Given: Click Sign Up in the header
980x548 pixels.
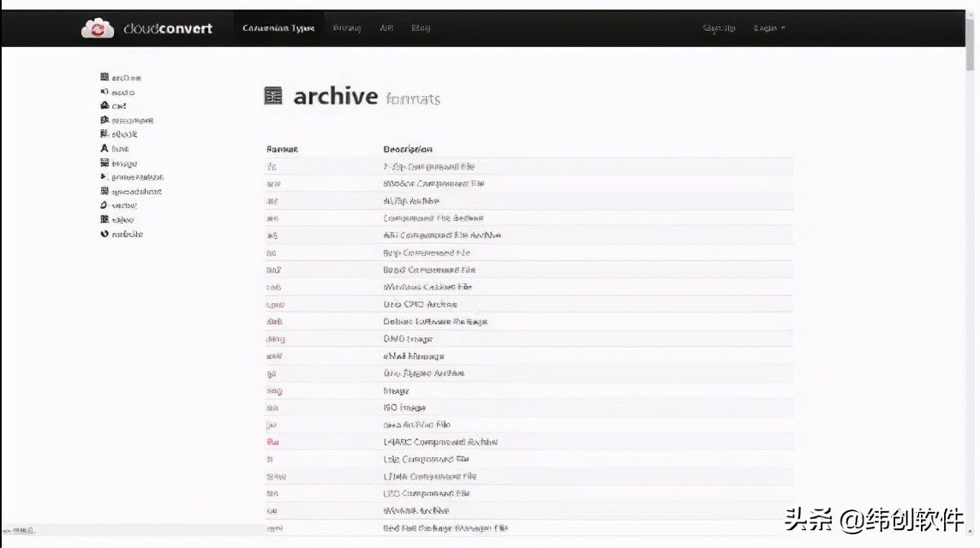Looking at the screenshot, I should pyautogui.click(x=719, y=28).
